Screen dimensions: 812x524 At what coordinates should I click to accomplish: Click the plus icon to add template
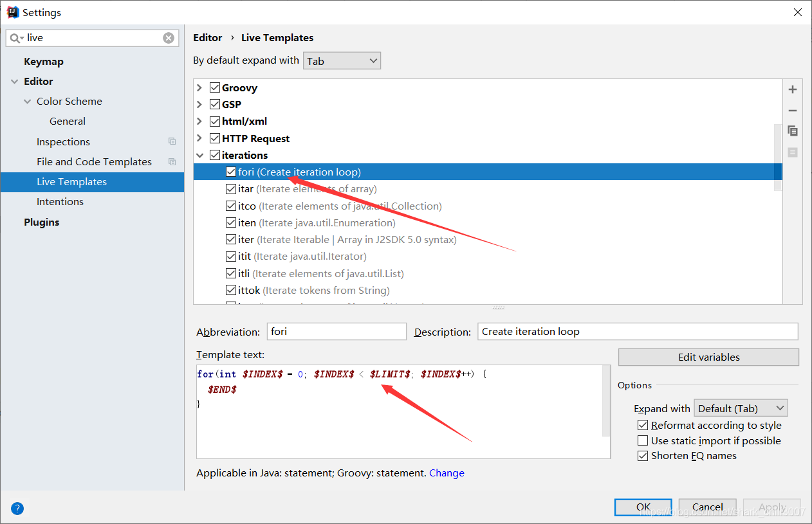793,90
